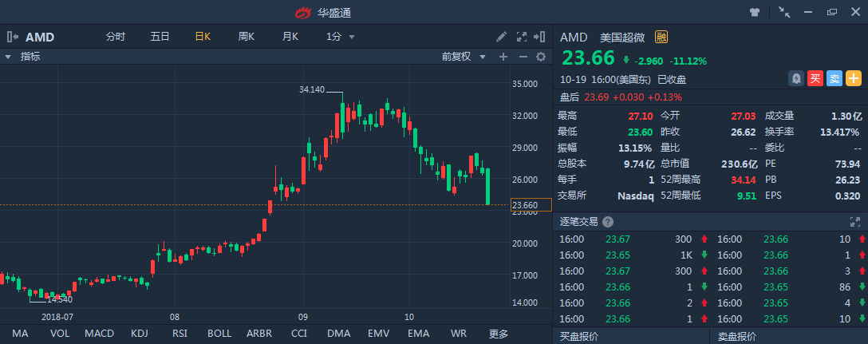Click the pencil drawing tool icon

[501, 37]
